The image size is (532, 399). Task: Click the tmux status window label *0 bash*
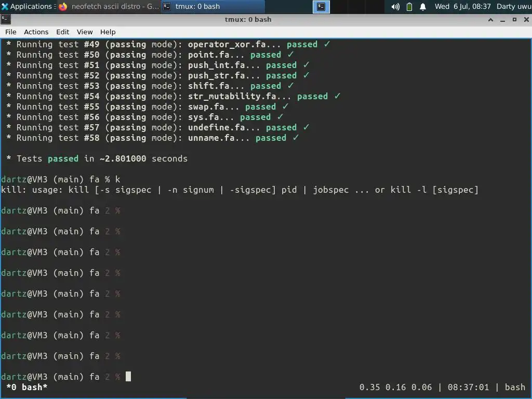click(27, 387)
